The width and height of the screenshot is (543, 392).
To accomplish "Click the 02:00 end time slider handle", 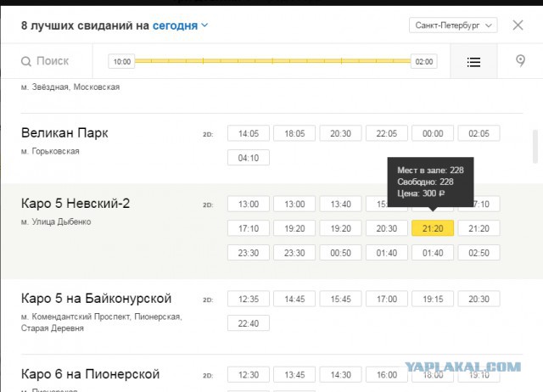I will pyautogui.click(x=424, y=62).
